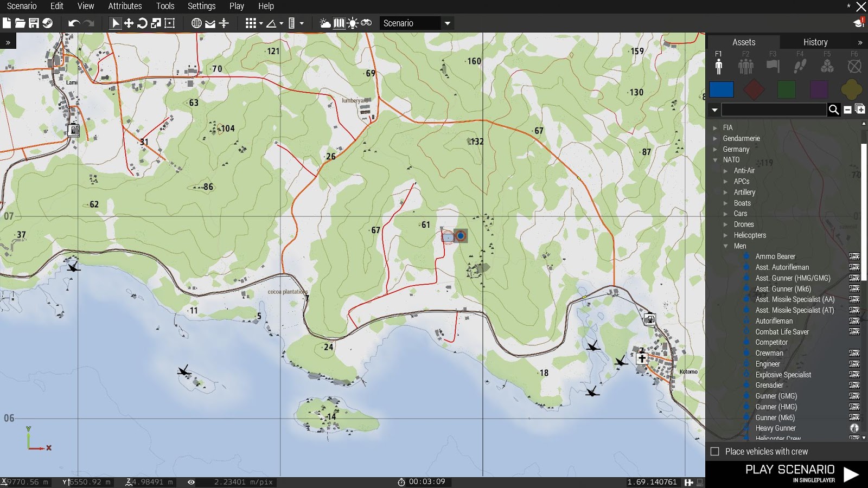
Task: Open the Attributes menu
Action: pyautogui.click(x=125, y=6)
